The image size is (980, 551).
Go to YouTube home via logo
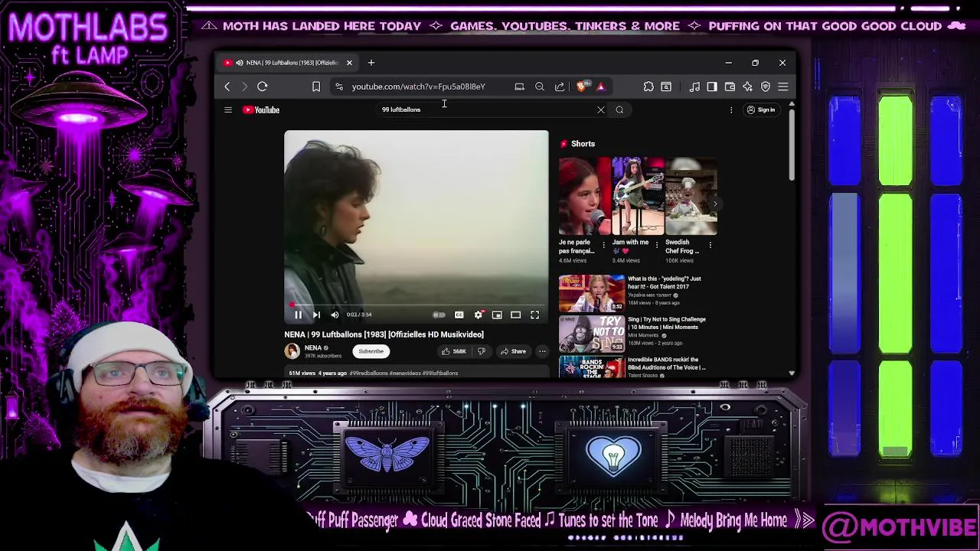pyautogui.click(x=261, y=109)
